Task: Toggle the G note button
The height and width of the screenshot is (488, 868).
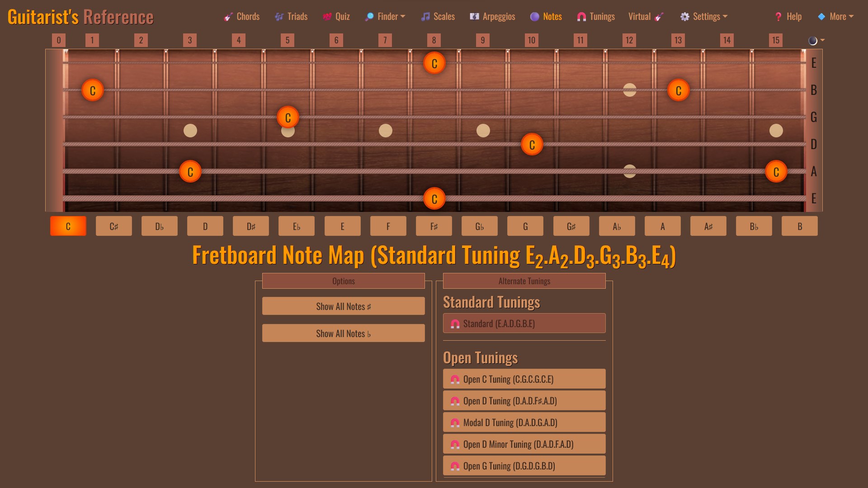Action: [525, 226]
